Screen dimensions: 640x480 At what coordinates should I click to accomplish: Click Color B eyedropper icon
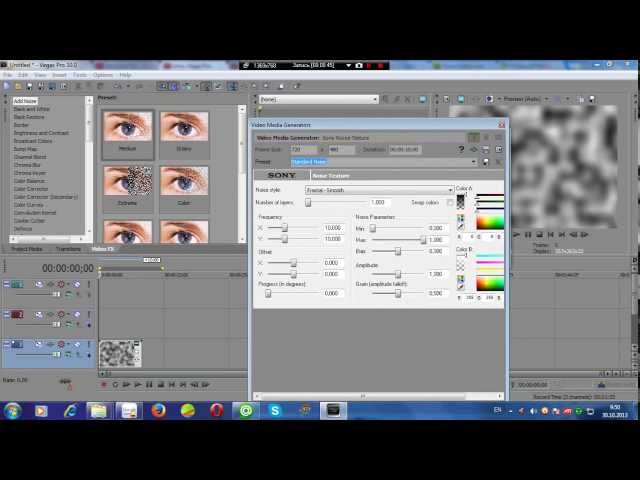click(461, 287)
